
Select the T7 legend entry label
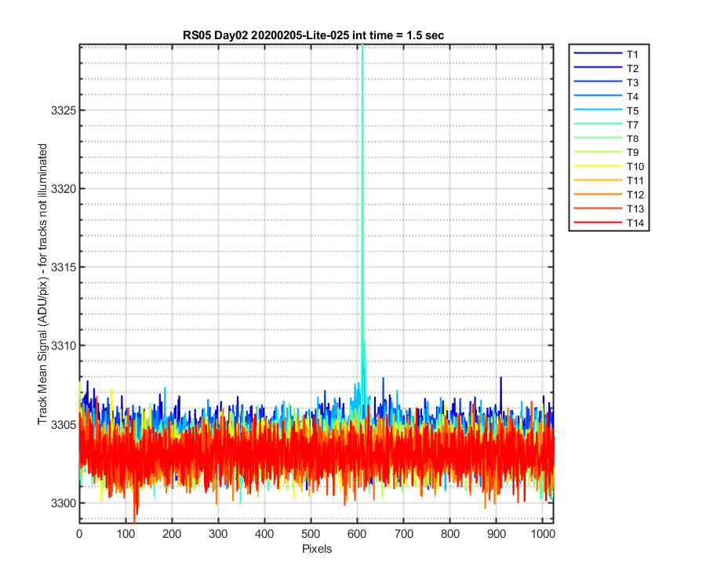coord(632,125)
